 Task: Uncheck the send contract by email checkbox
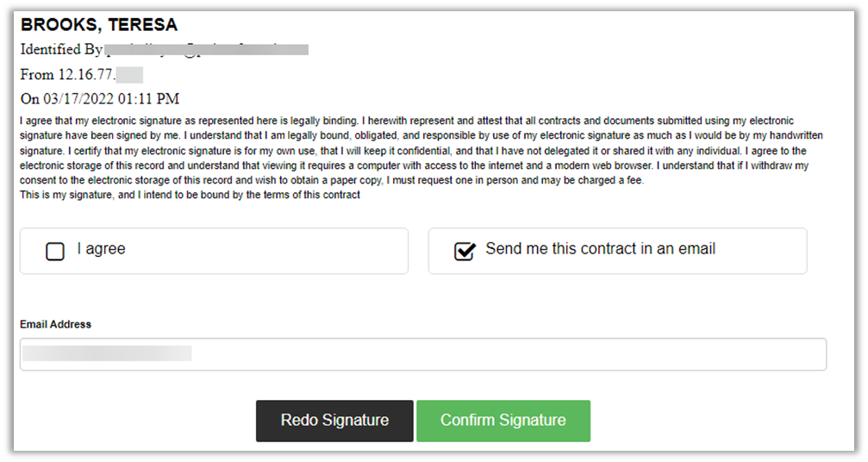pyautogui.click(x=465, y=251)
